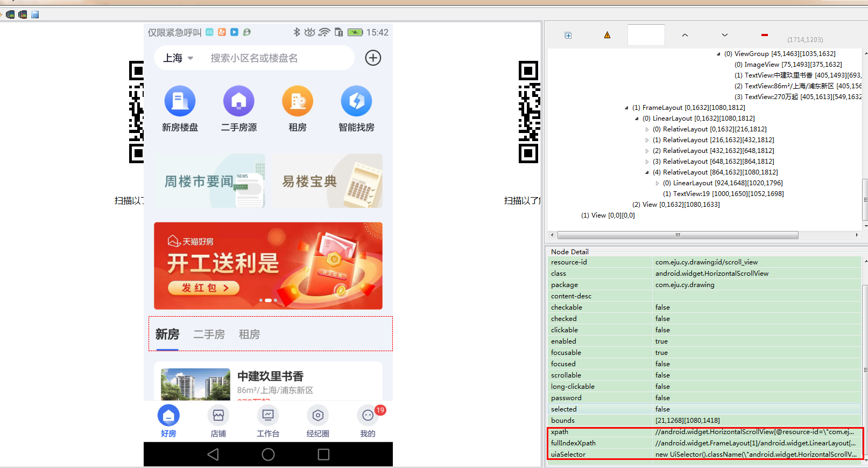This screenshot has height=468, width=868.
Task: Jump to previous search result arrow
Action: pos(685,35)
